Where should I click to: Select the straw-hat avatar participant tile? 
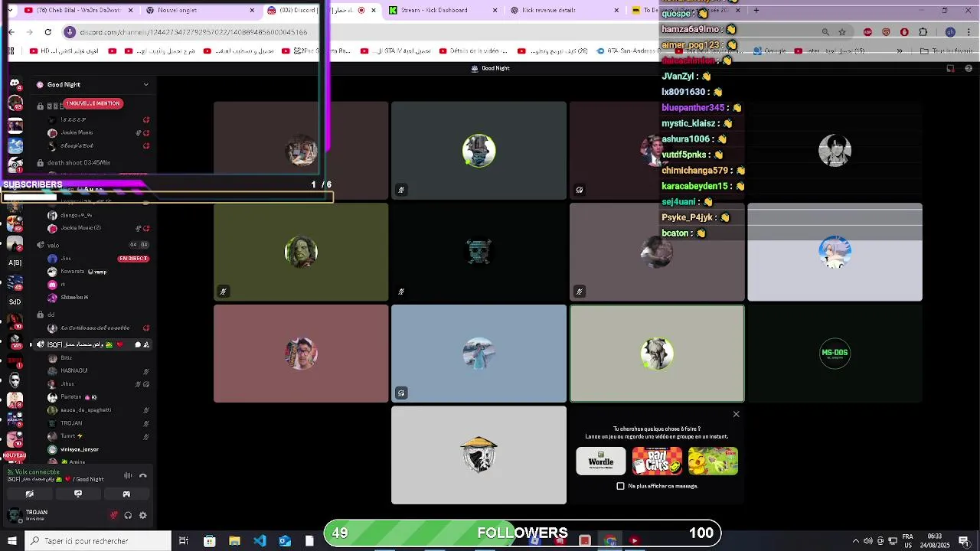tap(479, 455)
